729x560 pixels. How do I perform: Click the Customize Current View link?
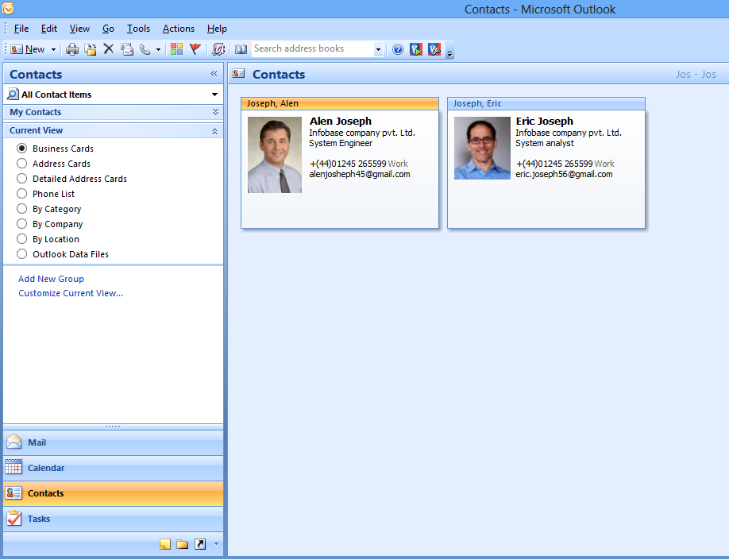pos(71,293)
